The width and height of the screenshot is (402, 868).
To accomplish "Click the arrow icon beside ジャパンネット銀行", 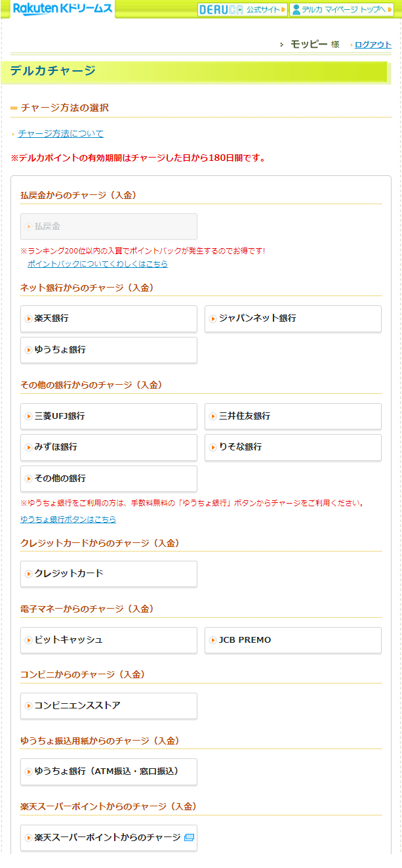I will 213,318.
